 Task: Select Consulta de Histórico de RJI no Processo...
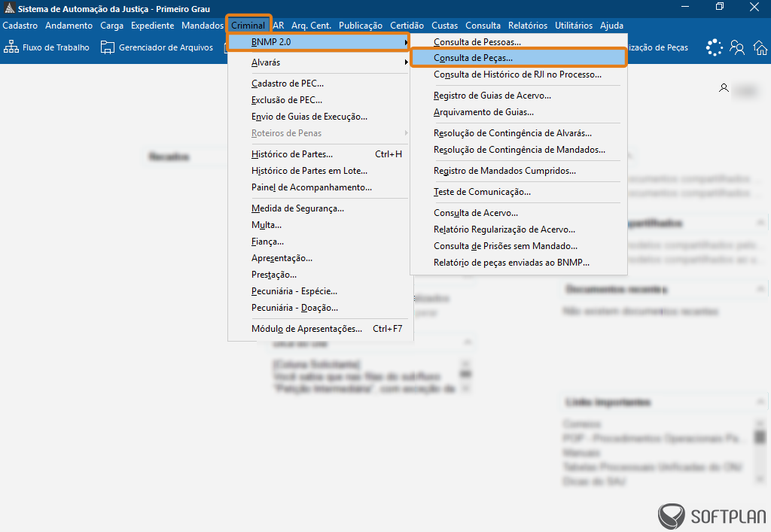tap(519, 74)
